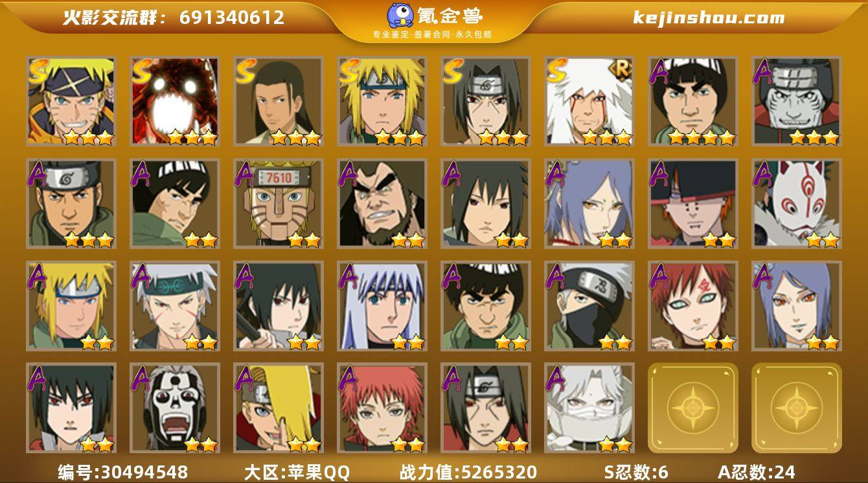Click the last empty golden compass slot
Screen dimensions: 868x483
797,408
